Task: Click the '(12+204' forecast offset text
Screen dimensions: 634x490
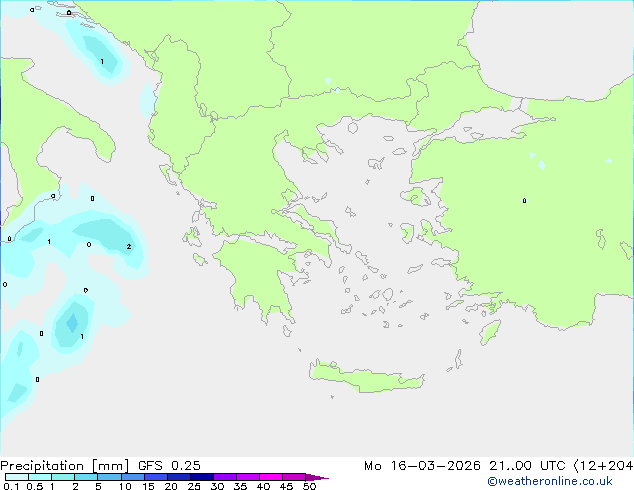Action: tap(603, 466)
